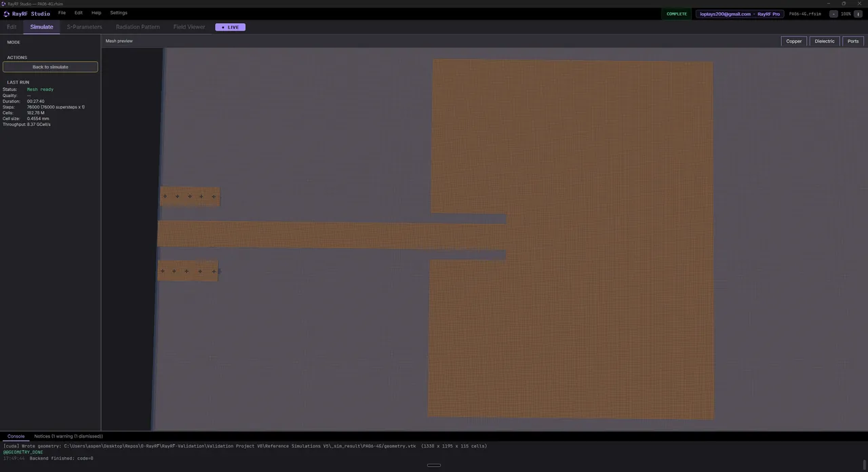Open the Help menu
Screen dimensions: 868x472
[96, 13]
